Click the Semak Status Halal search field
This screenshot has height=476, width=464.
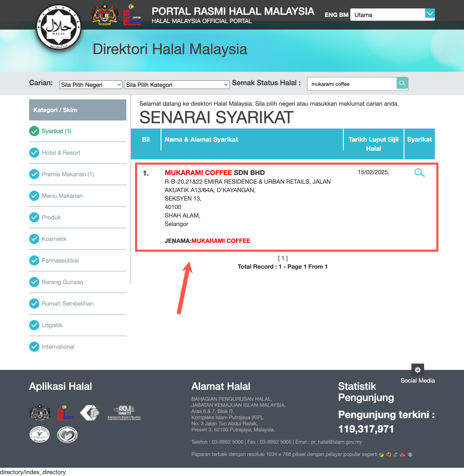tap(352, 84)
